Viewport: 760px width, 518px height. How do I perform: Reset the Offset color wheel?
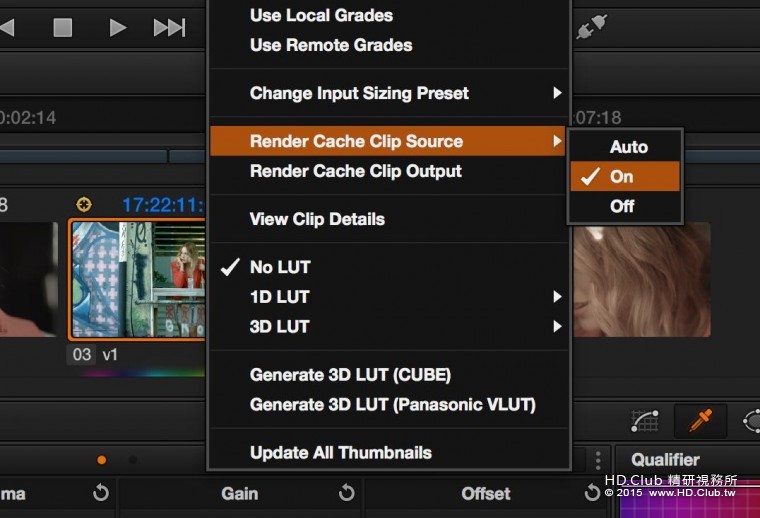click(x=592, y=493)
